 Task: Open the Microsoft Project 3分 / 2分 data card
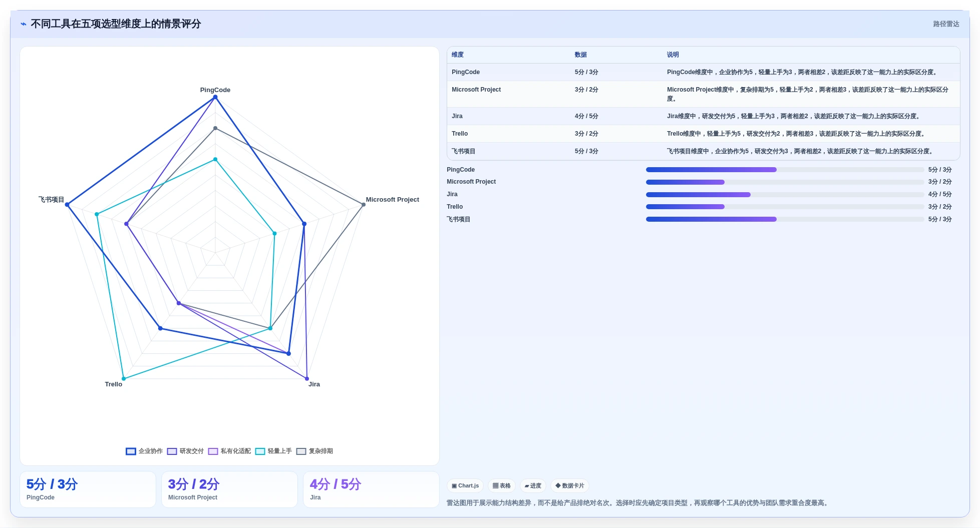click(x=229, y=489)
